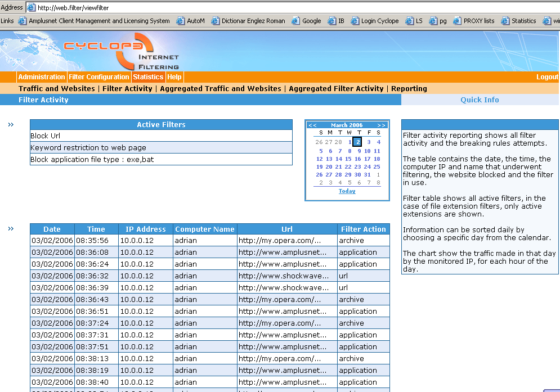The height and width of the screenshot is (392, 560).
Task: Switch to Filter Activity submenu tab
Action: pos(127,88)
